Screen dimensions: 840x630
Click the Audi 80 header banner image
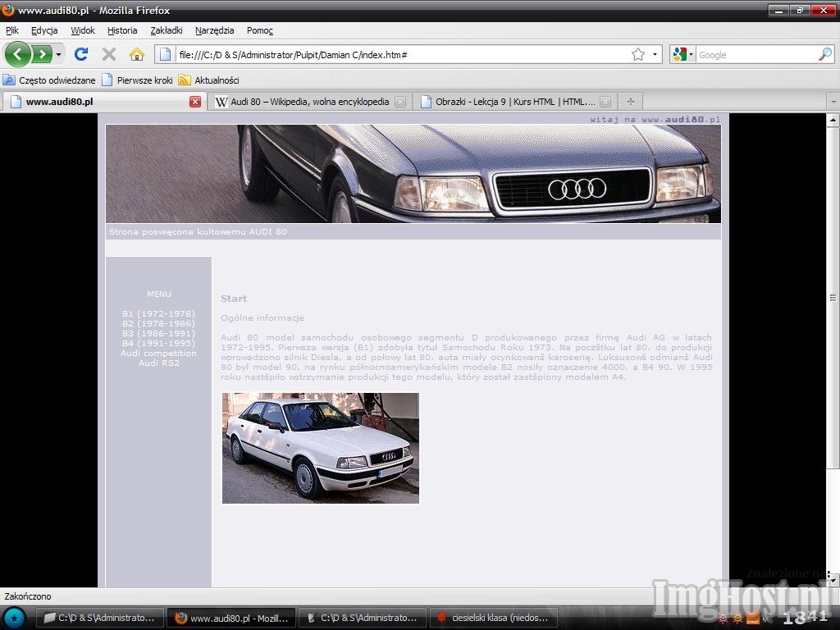click(x=413, y=174)
